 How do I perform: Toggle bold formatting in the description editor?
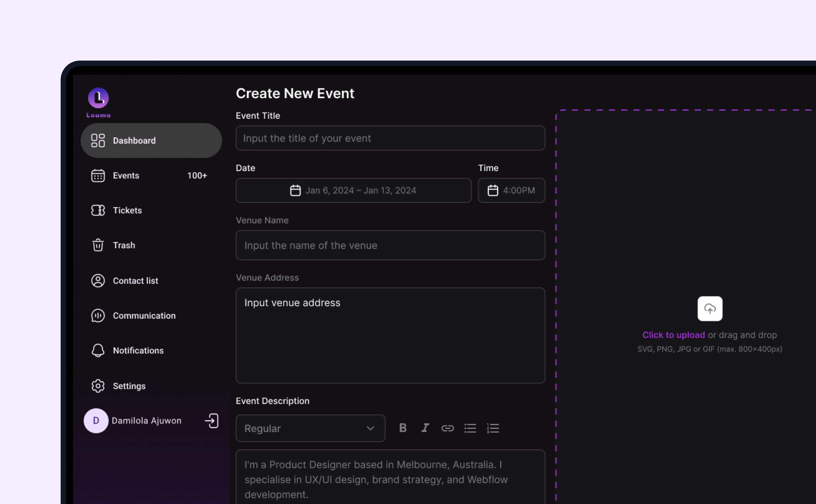coord(402,428)
